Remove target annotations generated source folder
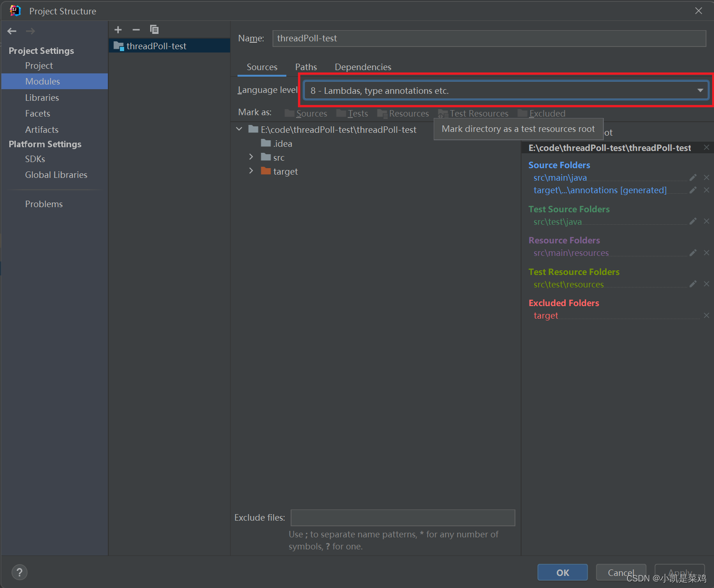The height and width of the screenshot is (588, 714). tap(707, 190)
